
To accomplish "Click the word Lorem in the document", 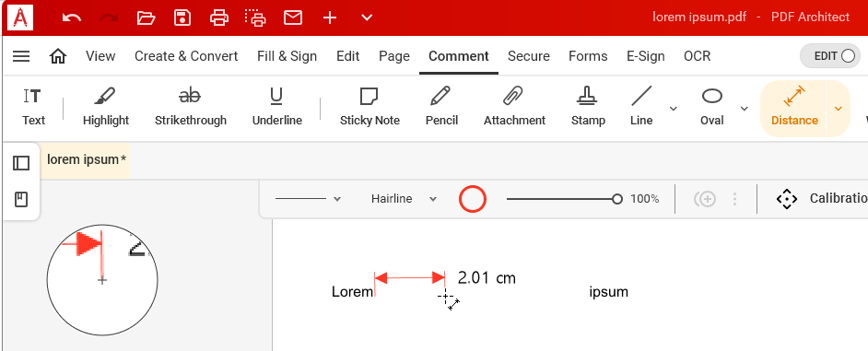I will click(352, 292).
